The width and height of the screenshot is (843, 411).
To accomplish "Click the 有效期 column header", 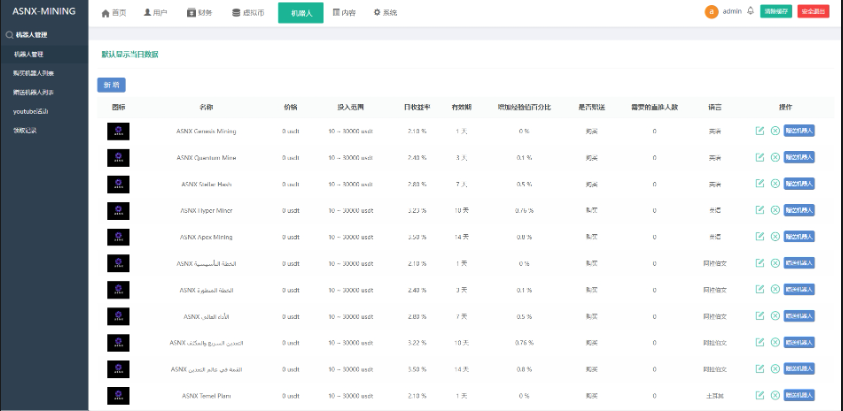I will click(461, 107).
